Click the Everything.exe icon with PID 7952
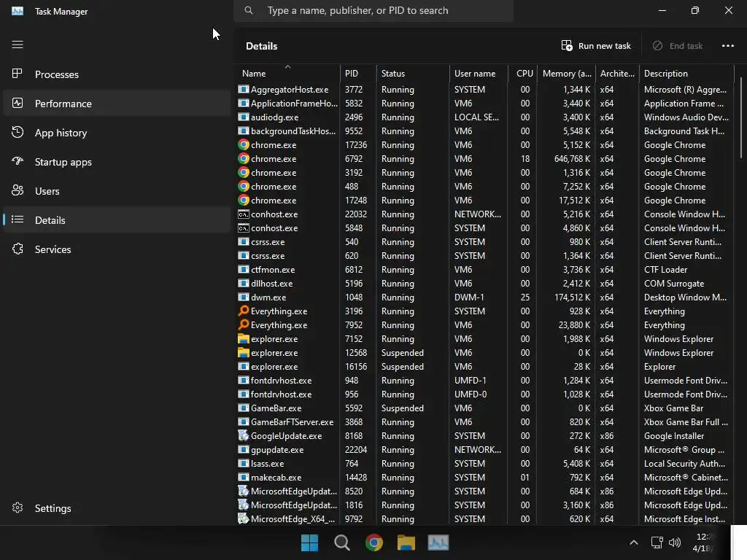The height and width of the screenshot is (560, 747). pos(244,324)
